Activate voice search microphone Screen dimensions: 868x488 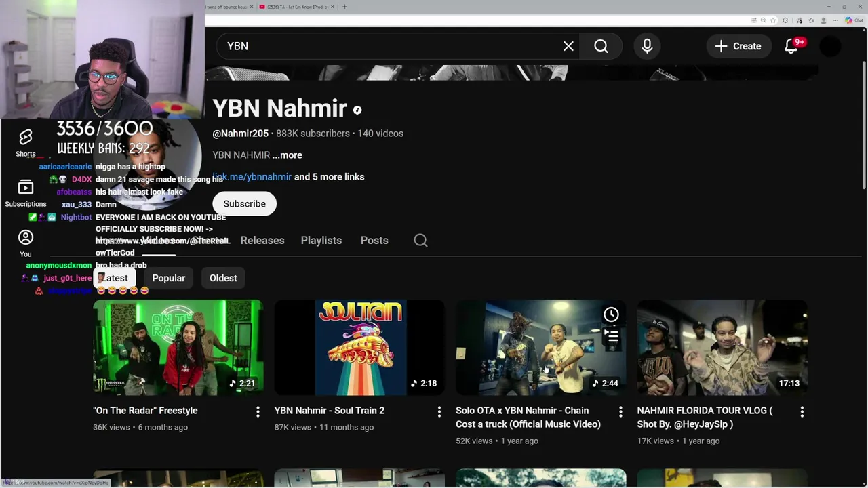(x=647, y=46)
